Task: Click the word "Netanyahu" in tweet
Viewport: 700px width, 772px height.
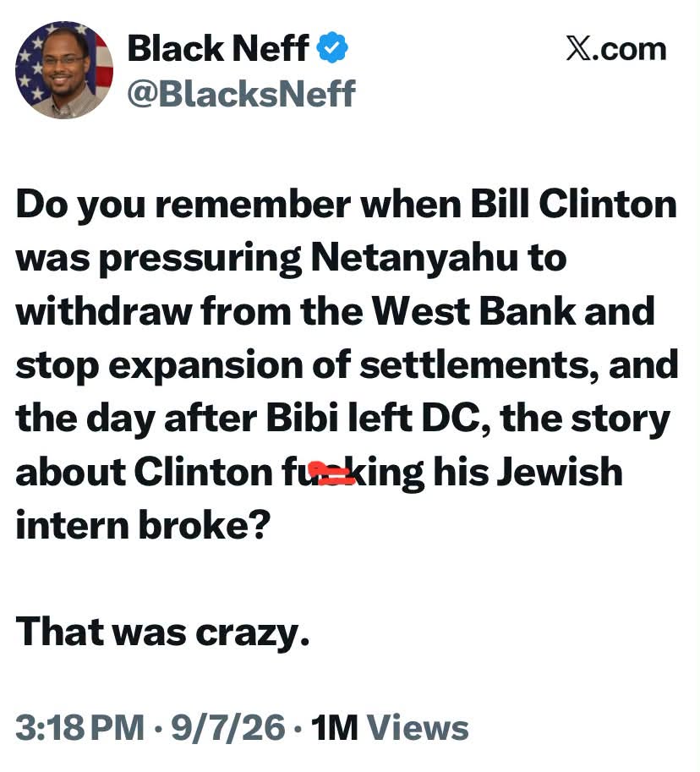Action: pos(414,258)
